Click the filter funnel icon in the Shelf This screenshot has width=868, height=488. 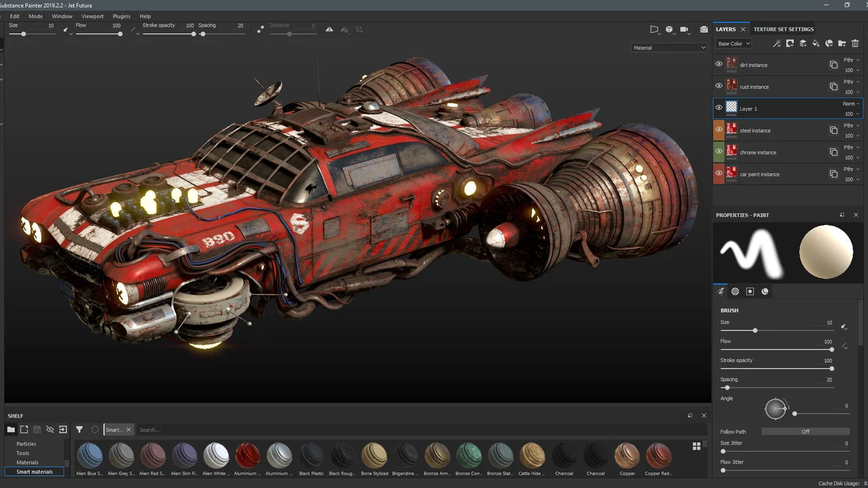pos(79,429)
